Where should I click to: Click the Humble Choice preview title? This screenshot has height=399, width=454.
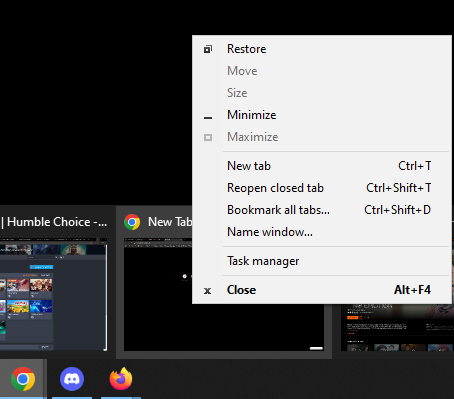54,222
